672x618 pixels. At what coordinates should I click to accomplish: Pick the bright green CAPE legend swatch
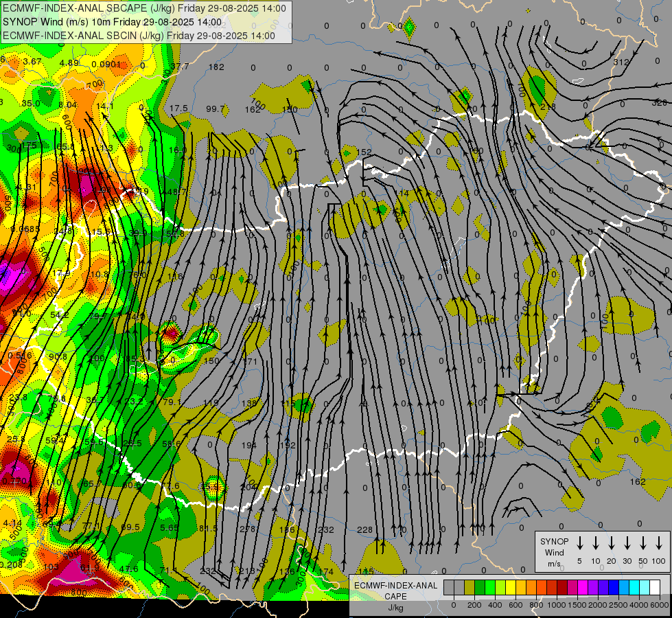[490, 587]
